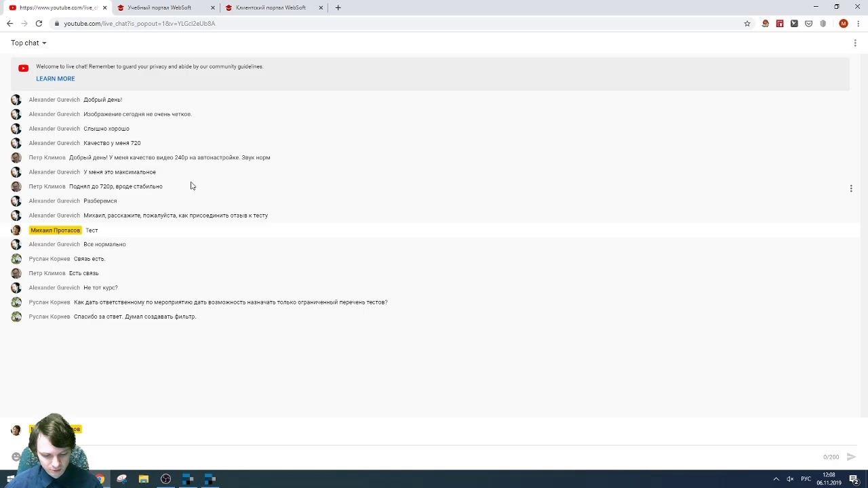This screenshot has height=488, width=868.
Task: Click message about ограниченный перечень тестов
Action: click(x=231, y=302)
